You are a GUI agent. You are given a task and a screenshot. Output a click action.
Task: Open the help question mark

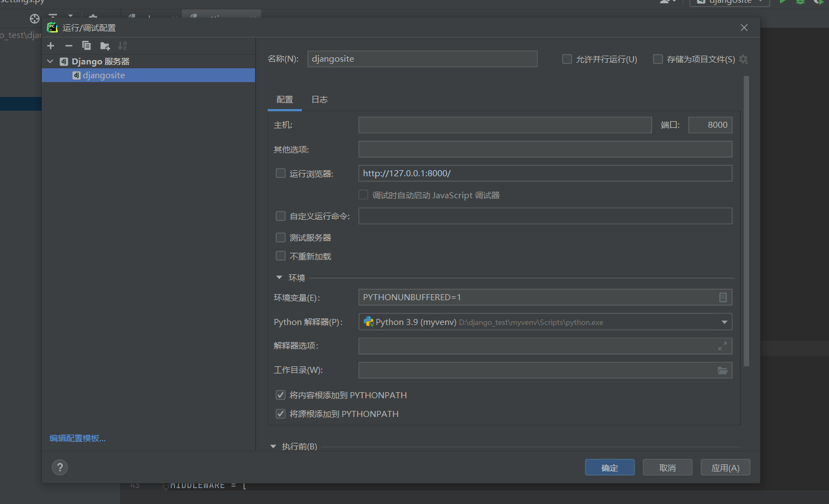[60, 468]
